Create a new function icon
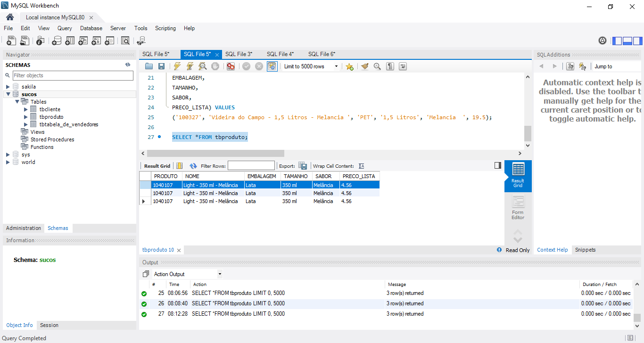644x343 pixels. click(109, 41)
